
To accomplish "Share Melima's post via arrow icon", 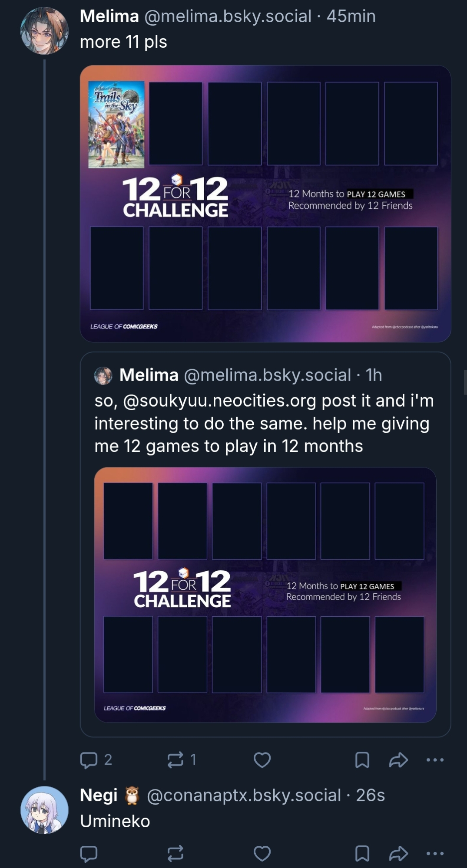I will [x=398, y=760].
